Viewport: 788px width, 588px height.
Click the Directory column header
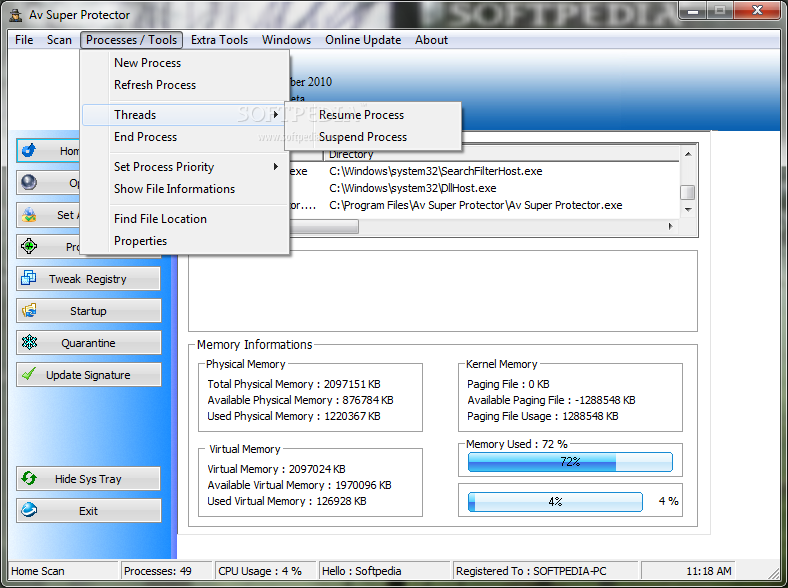click(502, 154)
